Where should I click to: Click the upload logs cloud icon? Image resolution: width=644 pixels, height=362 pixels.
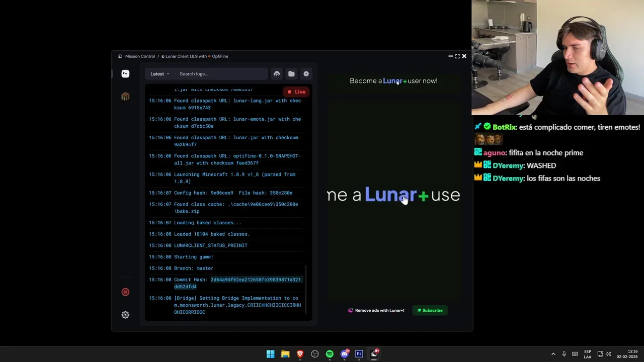click(x=277, y=74)
